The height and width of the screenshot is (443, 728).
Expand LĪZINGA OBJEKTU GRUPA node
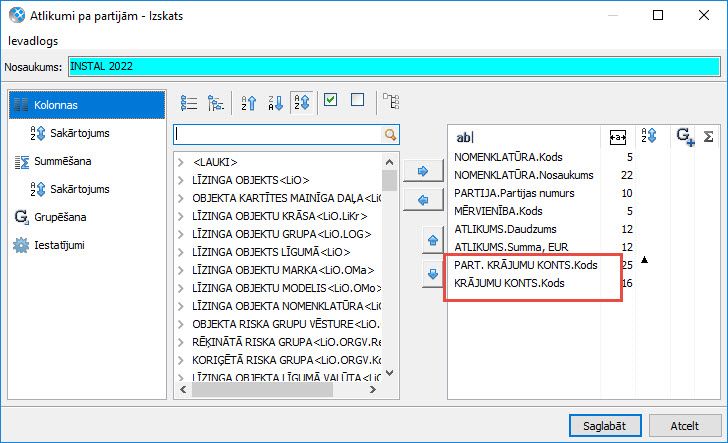pyautogui.click(x=181, y=234)
